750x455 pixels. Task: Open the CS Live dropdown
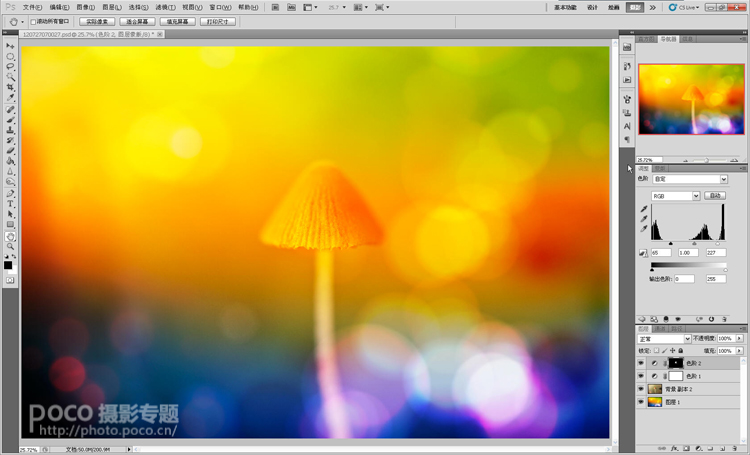(684, 7)
